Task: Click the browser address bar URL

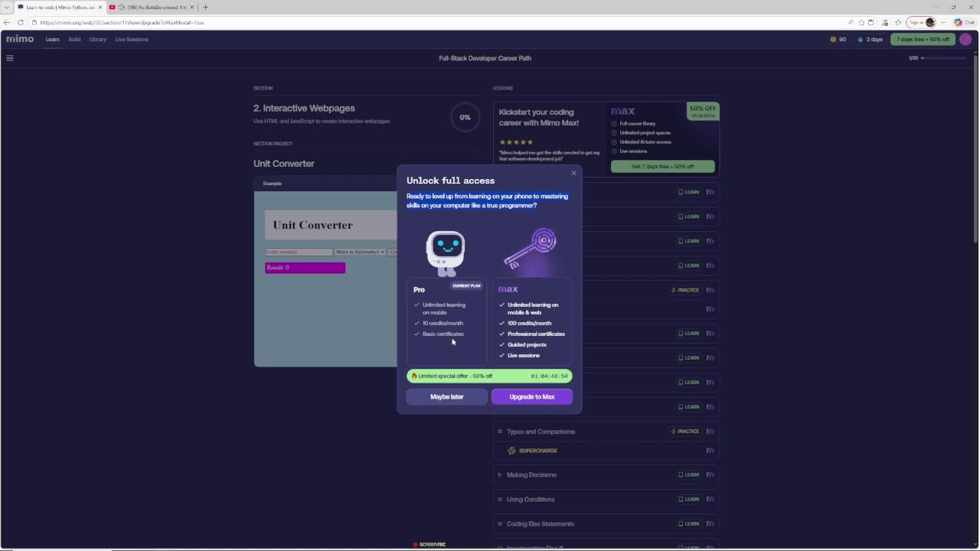Action: (122, 22)
